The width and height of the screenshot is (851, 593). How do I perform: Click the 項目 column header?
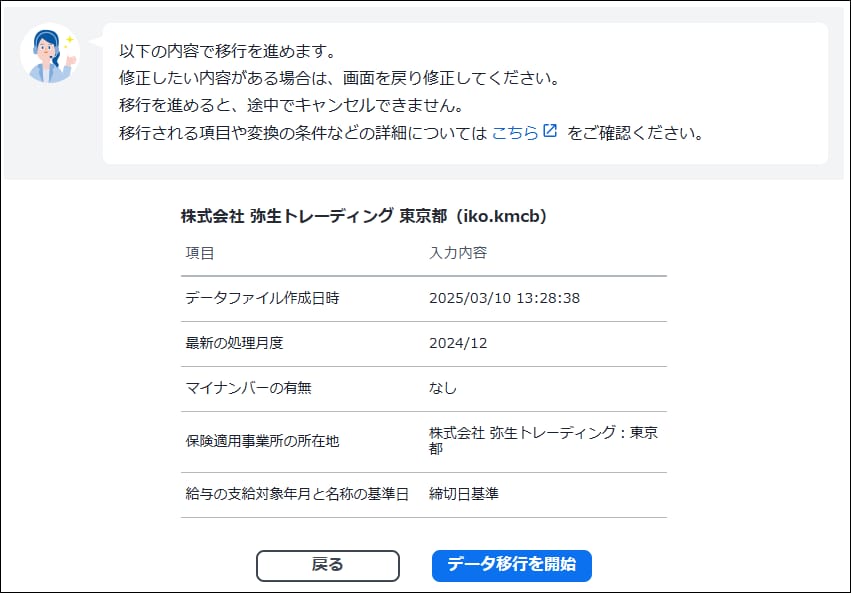200,253
